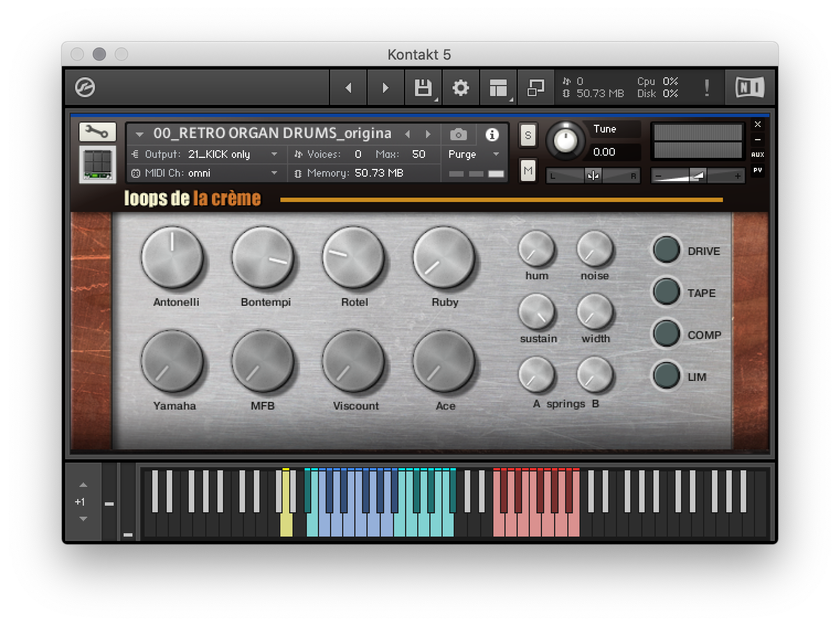This screenshot has width=840, height=626.
Task: Open instrument edit mode with wrench icon
Action: (x=98, y=132)
